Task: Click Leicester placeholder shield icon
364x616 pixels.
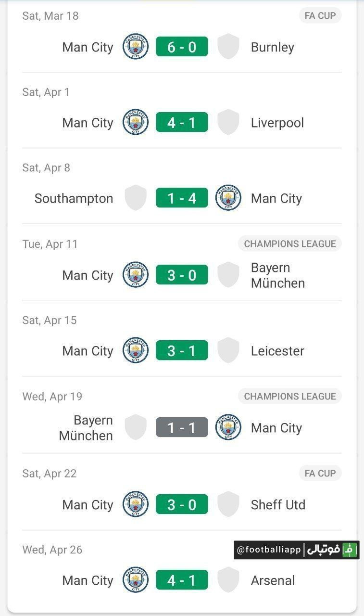Action: click(x=228, y=350)
